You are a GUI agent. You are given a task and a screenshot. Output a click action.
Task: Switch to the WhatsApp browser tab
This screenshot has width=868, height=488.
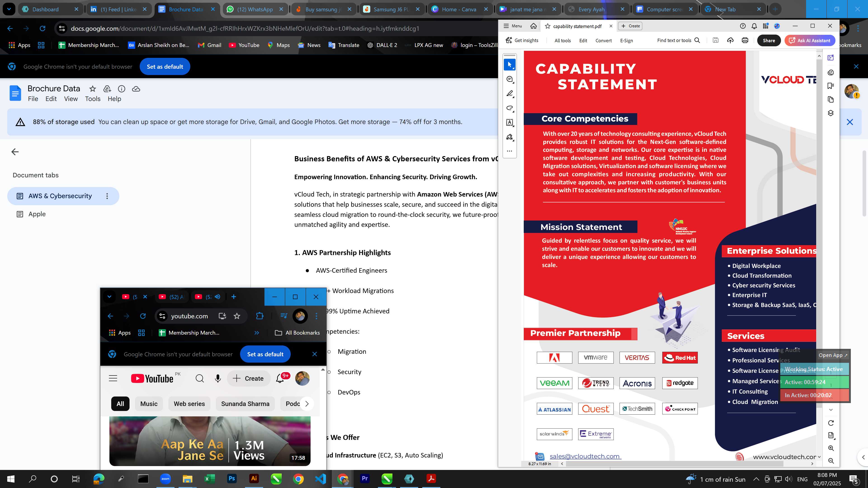(255, 9)
